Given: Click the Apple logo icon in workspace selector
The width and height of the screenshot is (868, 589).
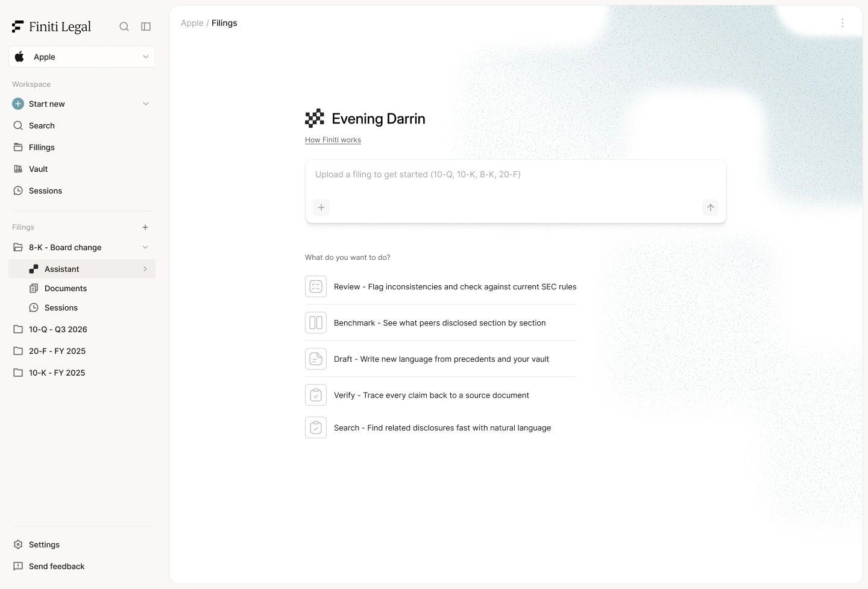Looking at the screenshot, I should 19,57.
